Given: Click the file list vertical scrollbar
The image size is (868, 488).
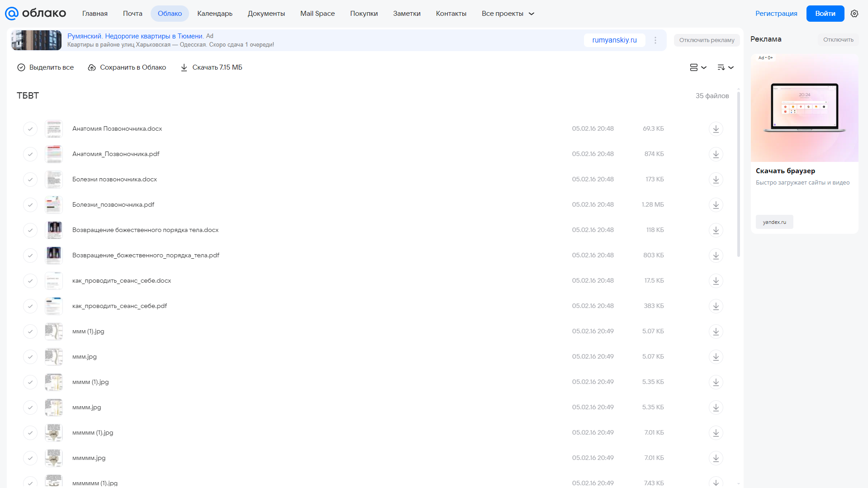Looking at the screenshot, I should 739,174.
